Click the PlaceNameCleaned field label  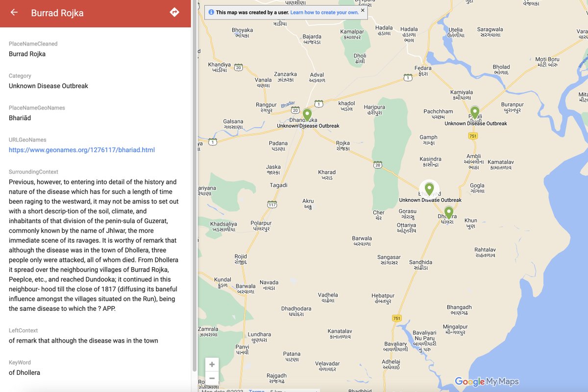[33, 44]
